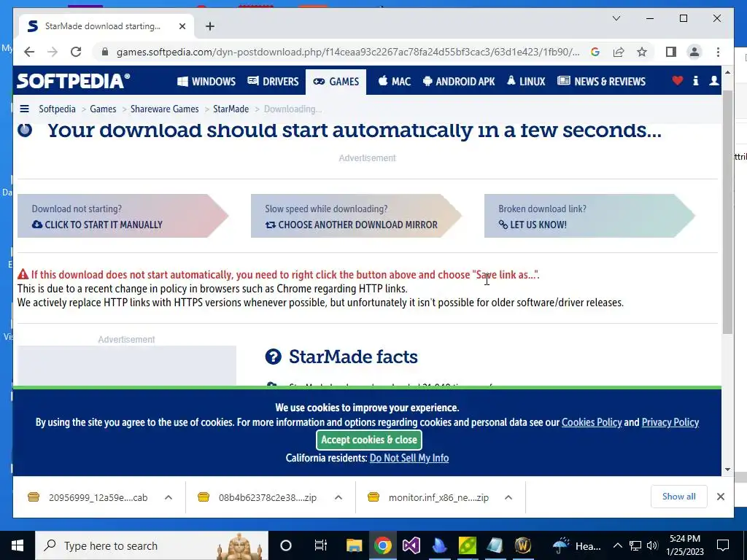Click the Chrome back arrow
747x560 pixels.
coord(29,52)
